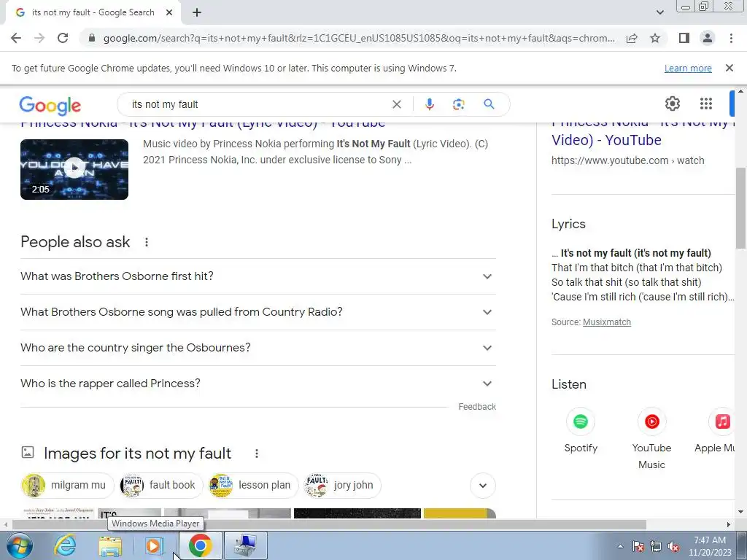Expand question about song pulled from Country Radio
Viewport: 747px width, 560px height.
pyautogui.click(x=258, y=312)
